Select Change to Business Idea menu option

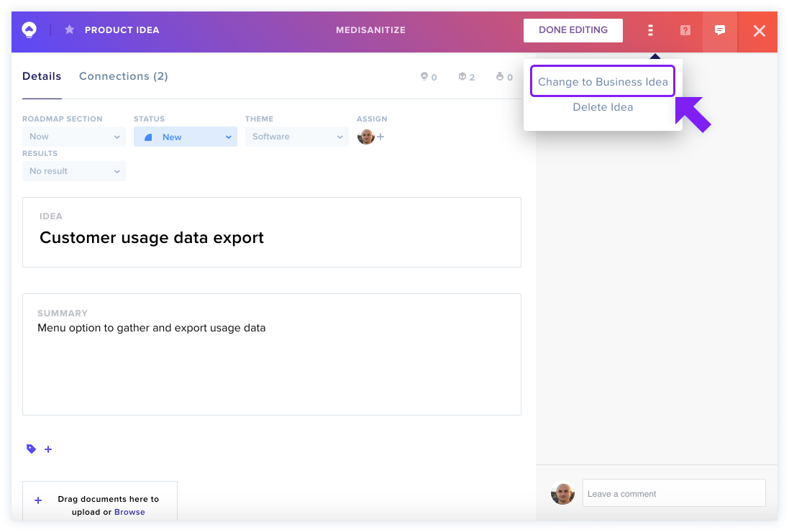point(603,81)
